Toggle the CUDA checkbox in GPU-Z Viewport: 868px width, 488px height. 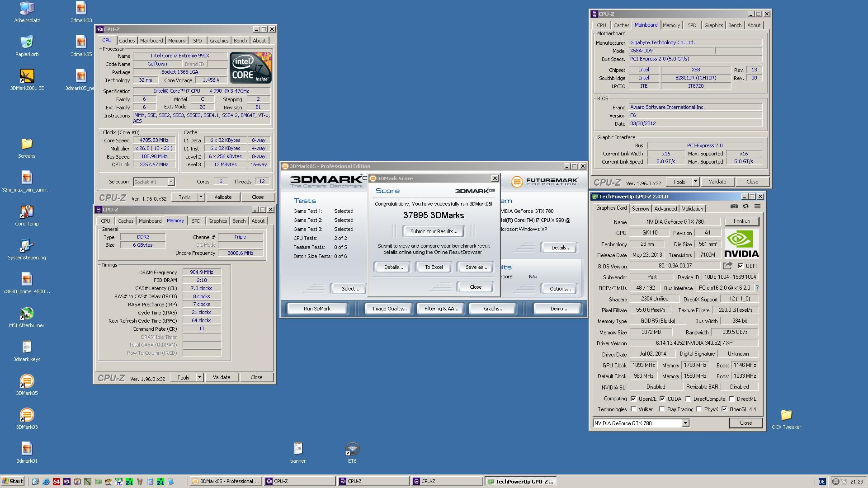click(x=662, y=399)
